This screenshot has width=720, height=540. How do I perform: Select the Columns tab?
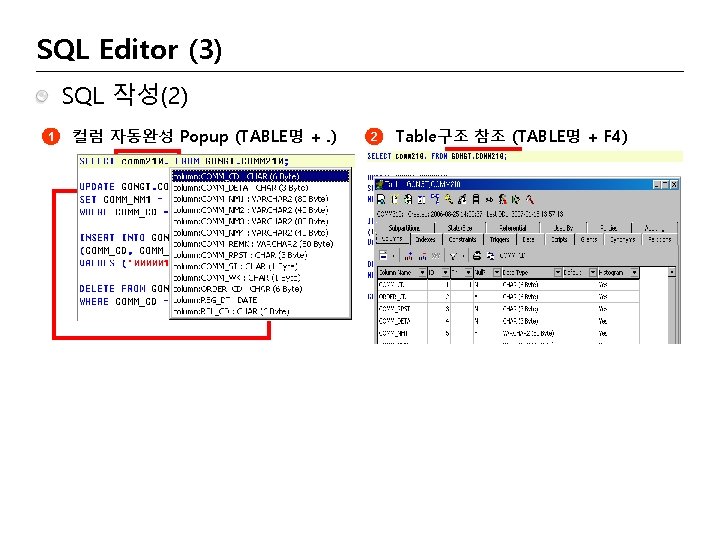[392, 239]
